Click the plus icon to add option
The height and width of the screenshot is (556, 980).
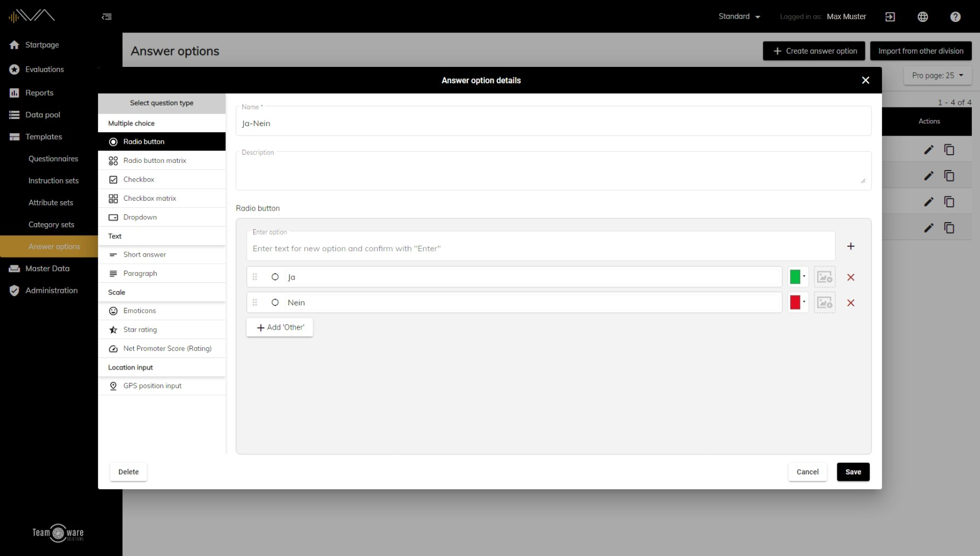pos(851,246)
